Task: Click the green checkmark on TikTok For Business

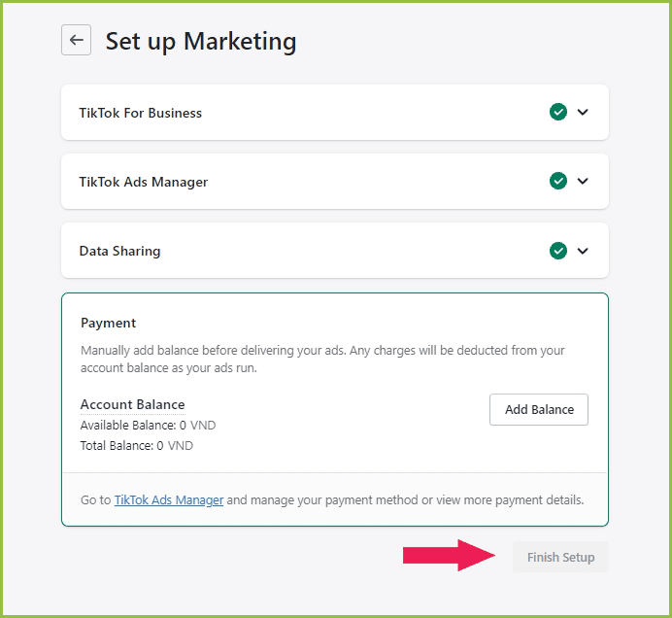Action: [x=558, y=112]
